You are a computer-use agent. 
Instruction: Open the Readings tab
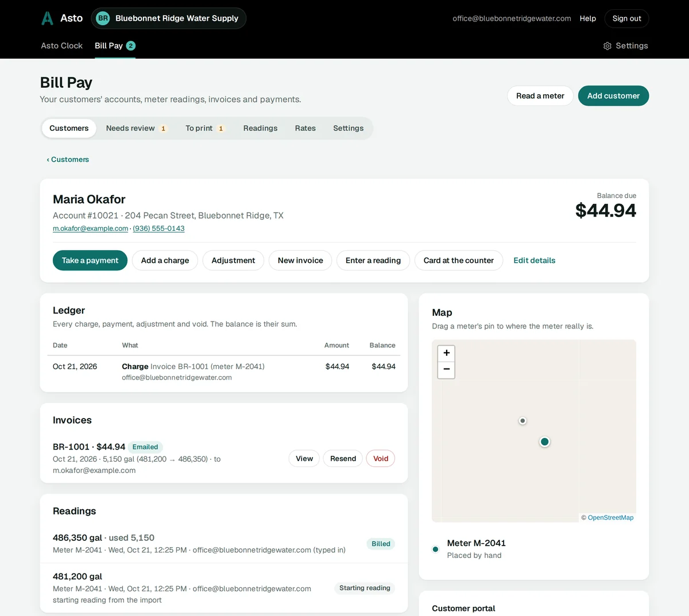tap(260, 128)
